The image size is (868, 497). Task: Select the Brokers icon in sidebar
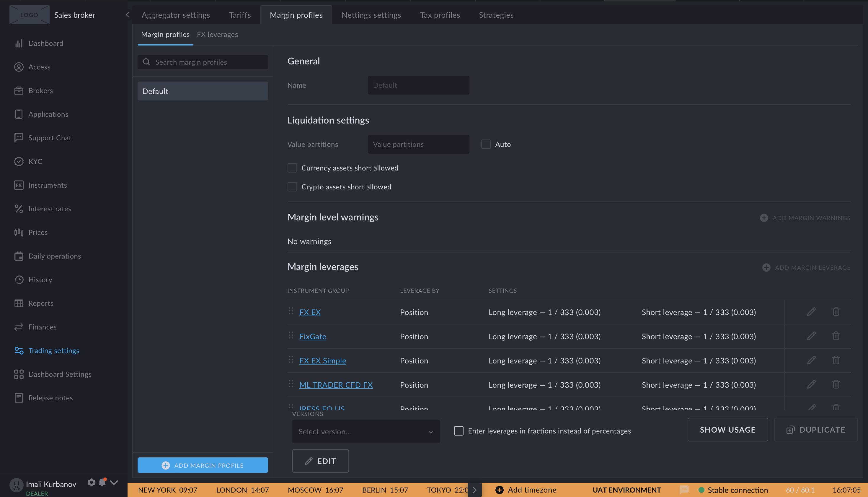point(19,90)
